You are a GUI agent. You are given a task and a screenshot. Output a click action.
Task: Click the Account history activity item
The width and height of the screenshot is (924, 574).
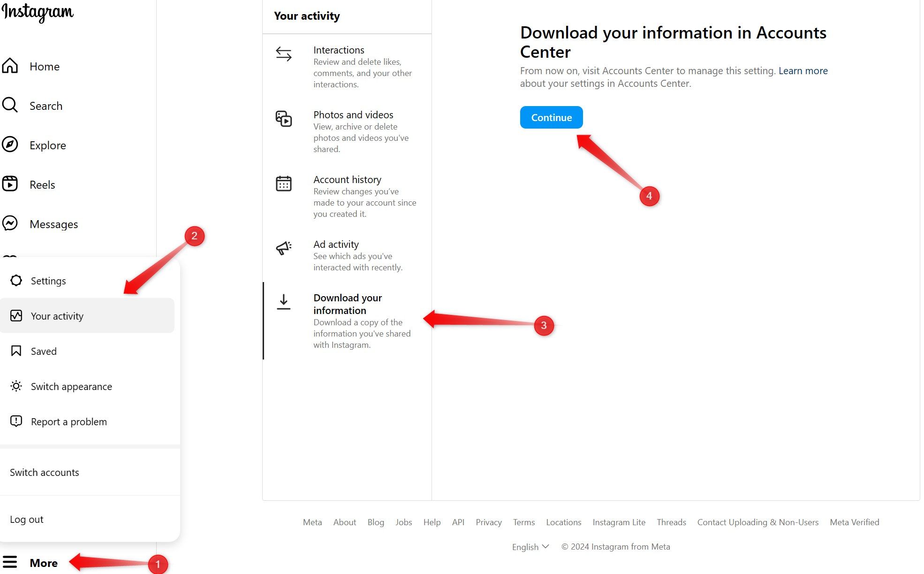[347, 196]
